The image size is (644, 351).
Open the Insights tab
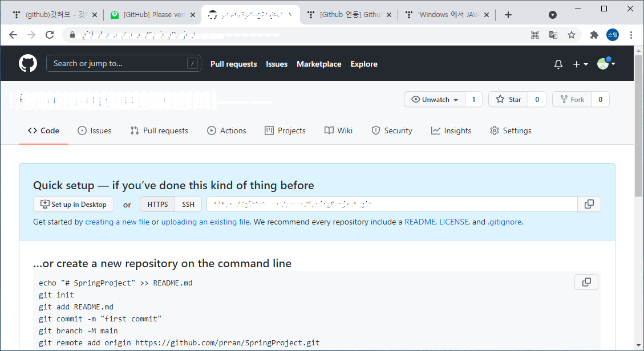click(x=451, y=130)
